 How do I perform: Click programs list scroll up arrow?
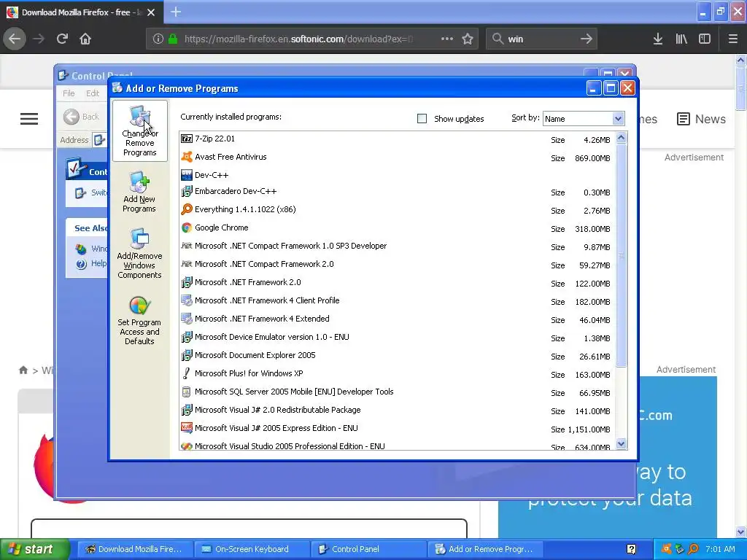click(621, 138)
